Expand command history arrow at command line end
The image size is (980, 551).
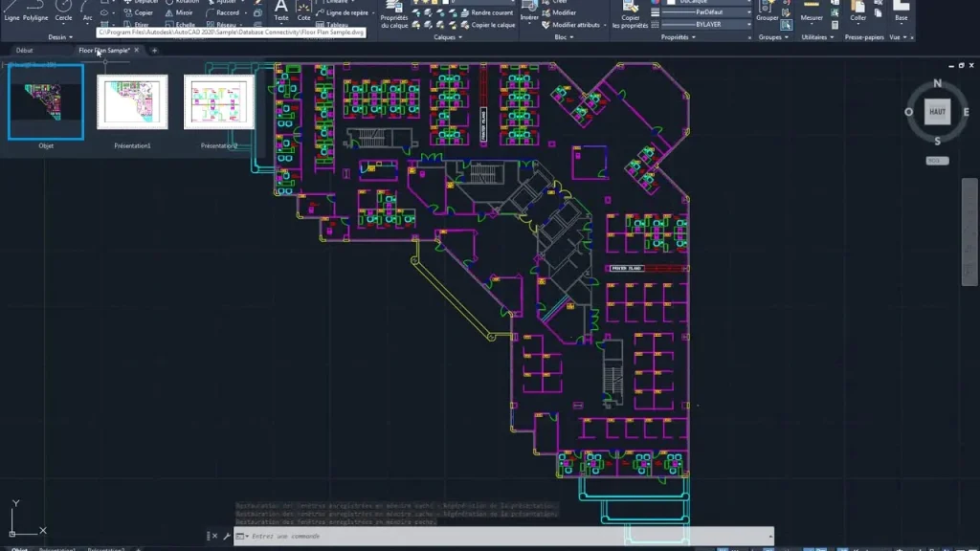point(770,536)
